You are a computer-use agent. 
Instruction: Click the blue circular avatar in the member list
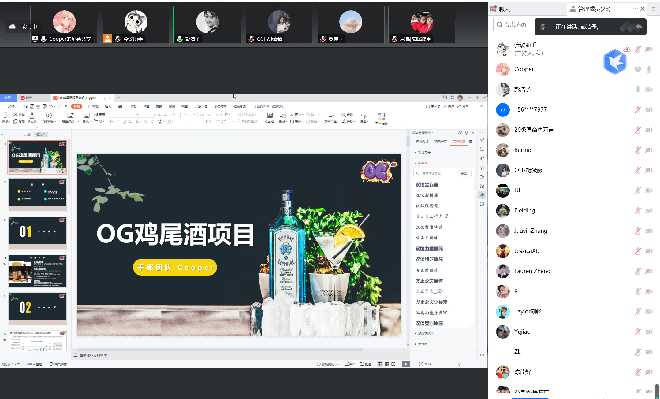[x=503, y=110]
